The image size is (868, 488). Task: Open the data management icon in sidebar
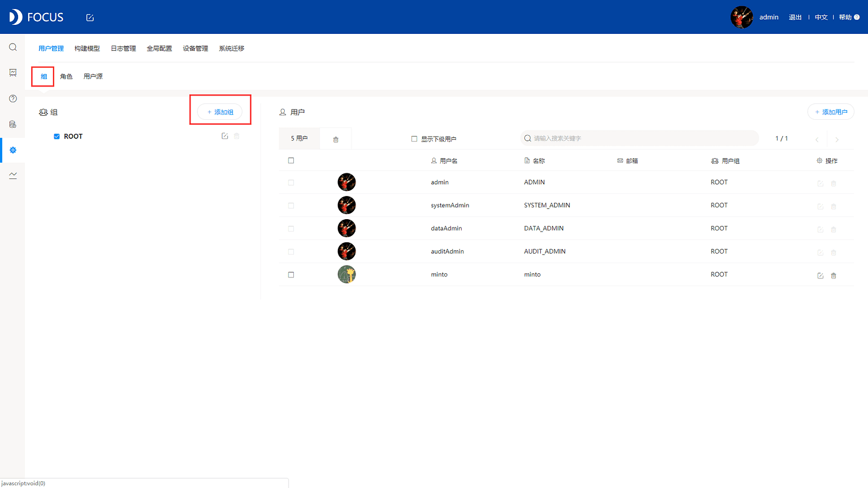coord(13,124)
